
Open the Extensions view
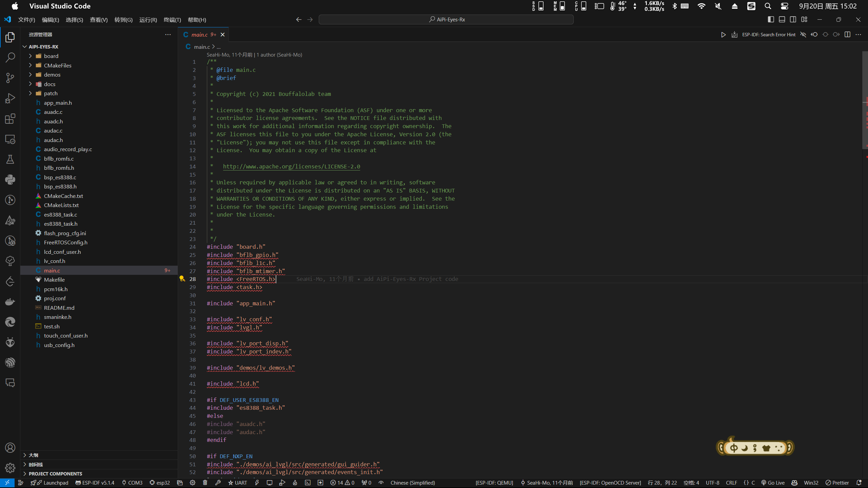(x=10, y=119)
